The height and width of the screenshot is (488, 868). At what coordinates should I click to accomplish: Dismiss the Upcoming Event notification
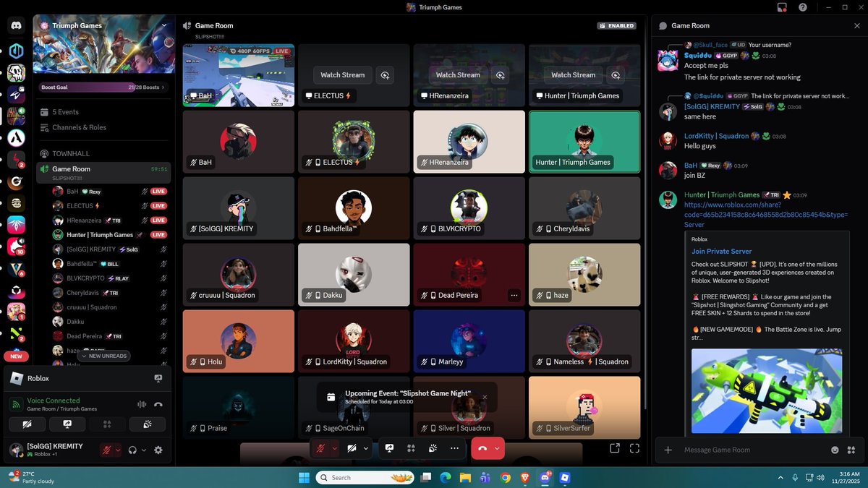point(485,396)
